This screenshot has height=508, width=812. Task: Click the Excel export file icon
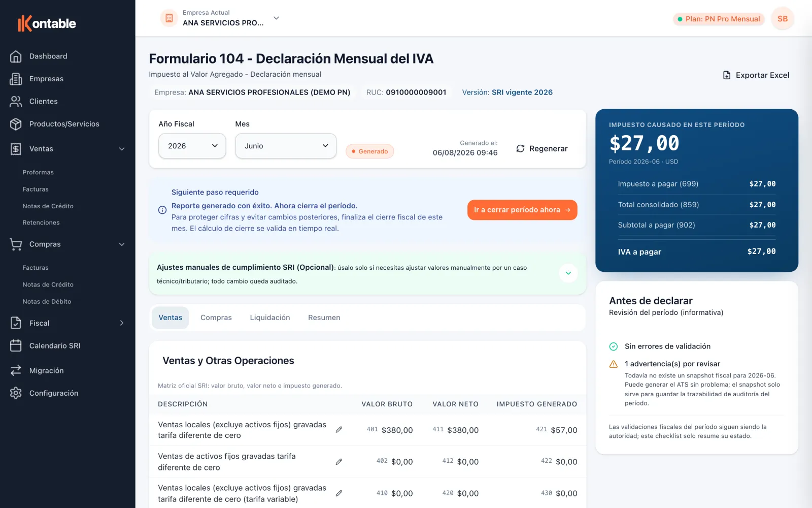click(727, 75)
